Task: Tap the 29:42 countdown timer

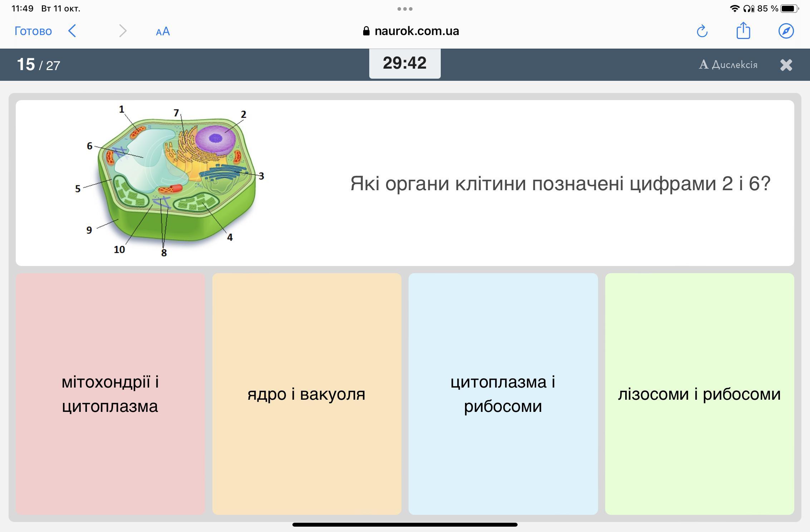Action: 405,63
